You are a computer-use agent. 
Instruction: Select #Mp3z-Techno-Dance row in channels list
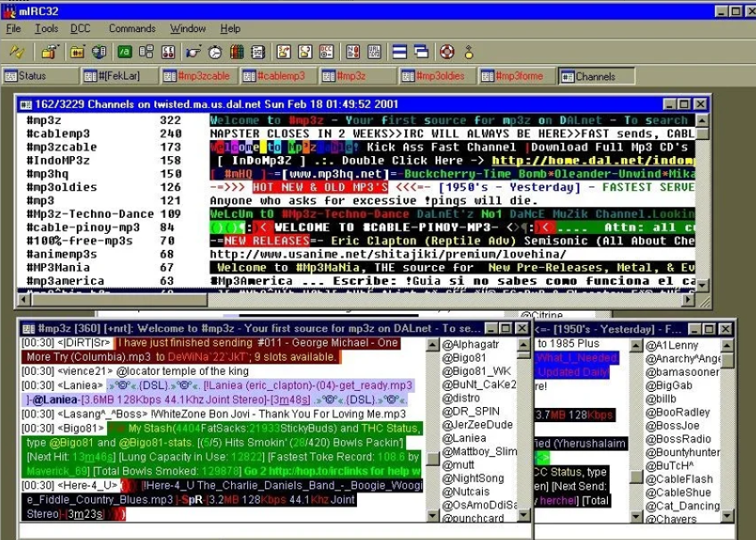coord(356,213)
